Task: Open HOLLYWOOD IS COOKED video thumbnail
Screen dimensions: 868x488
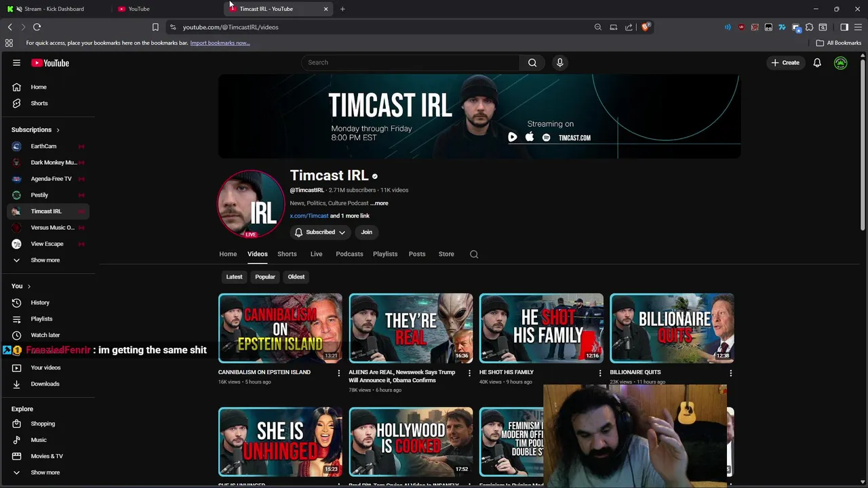Action: pos(411,442)
